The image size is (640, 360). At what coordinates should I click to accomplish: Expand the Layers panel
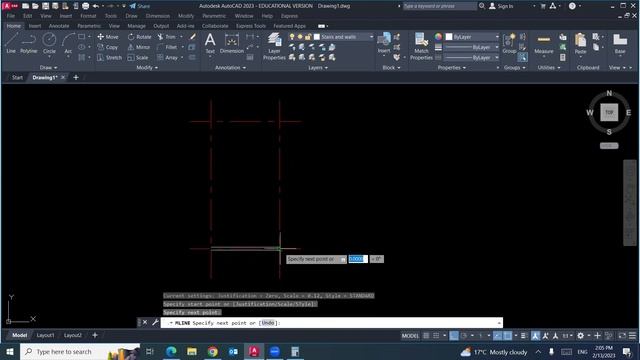tap(318, 68)
